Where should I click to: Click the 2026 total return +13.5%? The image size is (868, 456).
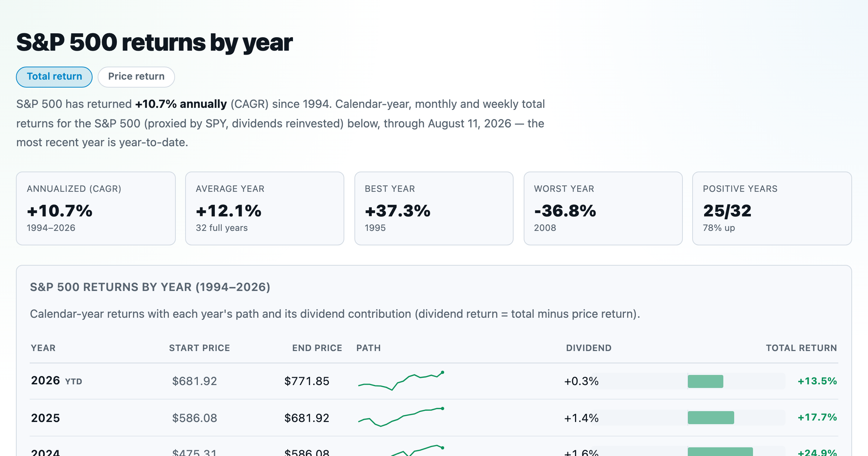click(x=817, y=381)
